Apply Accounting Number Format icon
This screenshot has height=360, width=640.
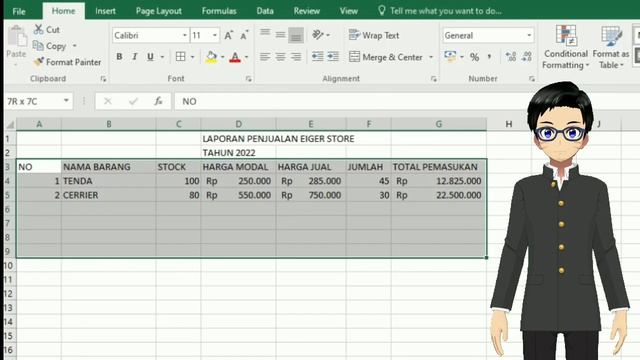point(450,57)
